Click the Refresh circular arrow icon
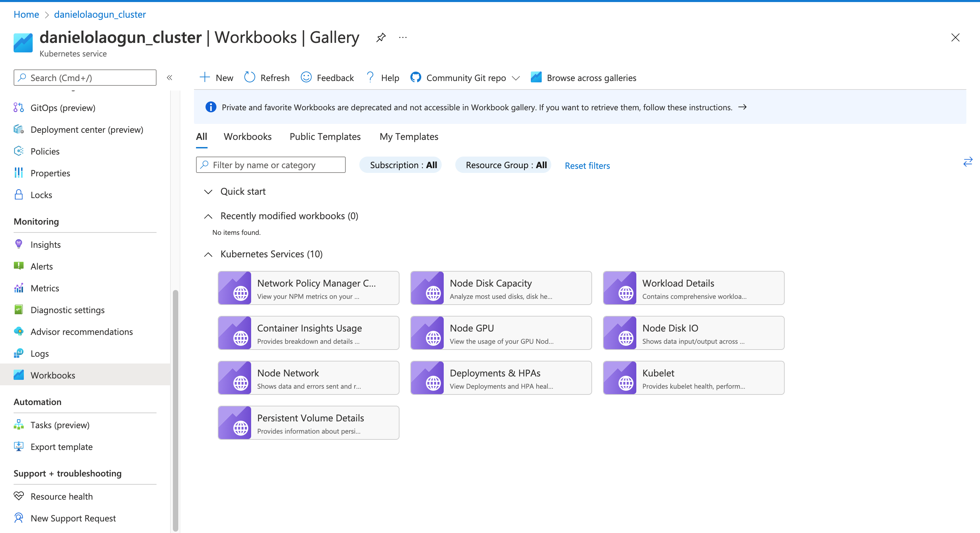Viewport: 980px width, 533px height. (x=249, y=77)
